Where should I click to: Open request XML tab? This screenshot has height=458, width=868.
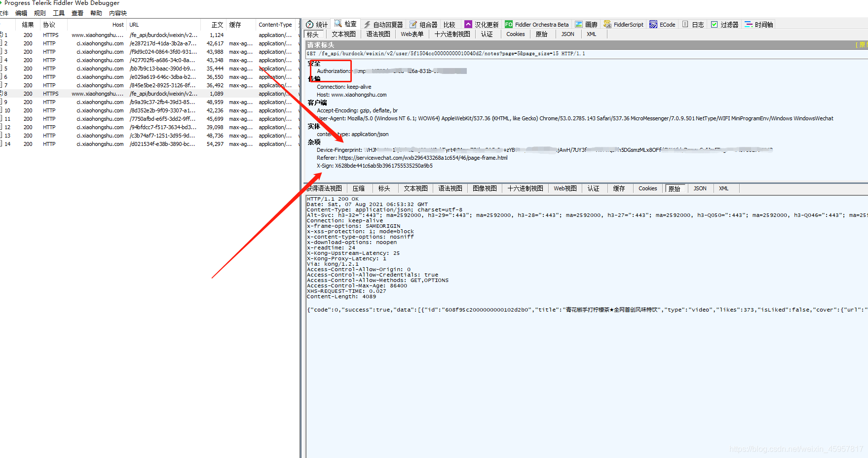[x=592, y=34]
